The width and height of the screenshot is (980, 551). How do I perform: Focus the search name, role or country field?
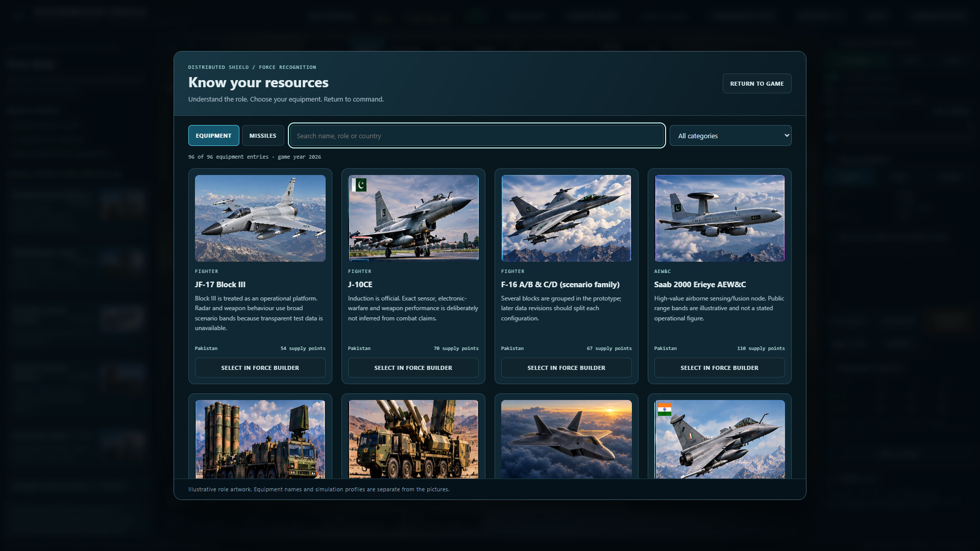477,136
